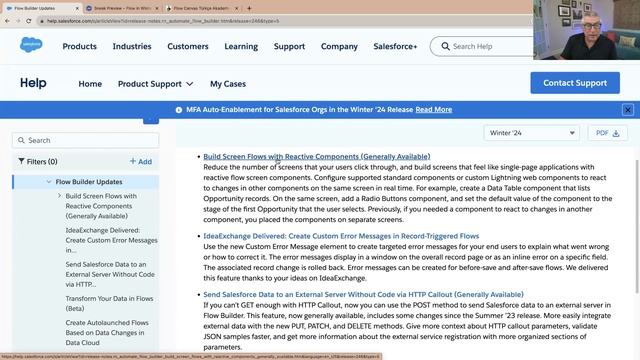
Task: Click the Salesforce cloud logo
Action: click(31, 44)
